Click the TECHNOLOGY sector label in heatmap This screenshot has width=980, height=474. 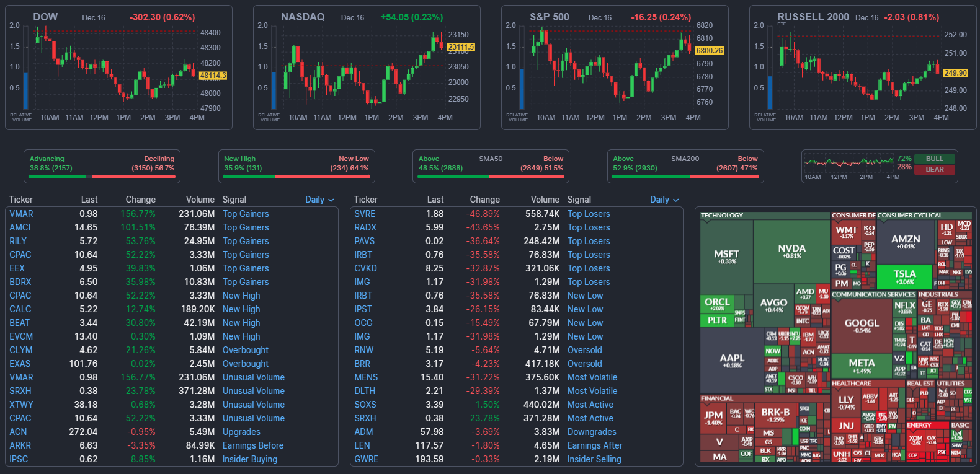point(722,216)
